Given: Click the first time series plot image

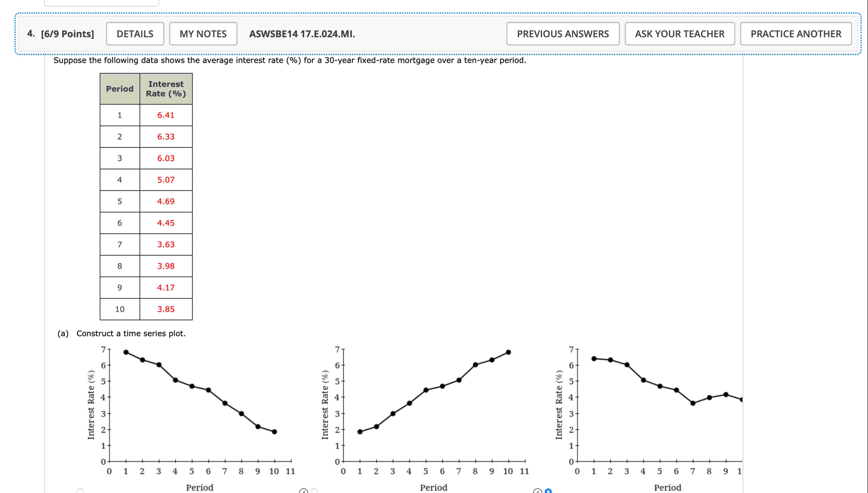Looking at the screenshot, I should tap(200, 406).
